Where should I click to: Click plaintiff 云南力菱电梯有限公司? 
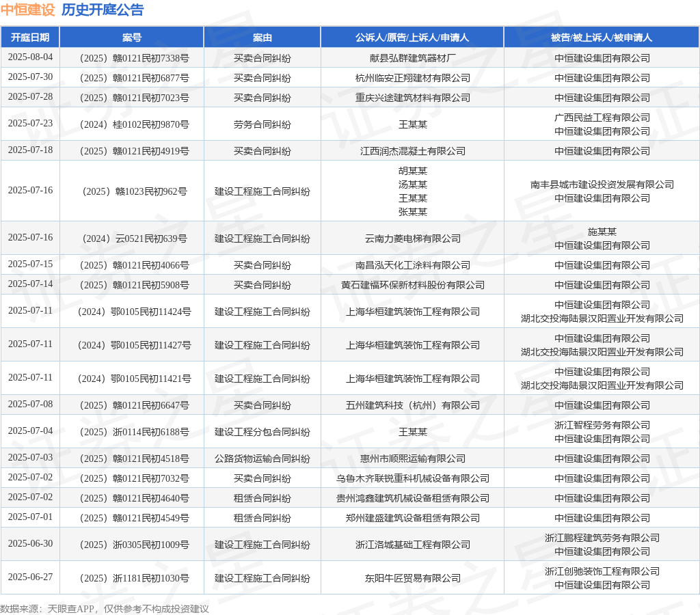click(x=412, y=238)
